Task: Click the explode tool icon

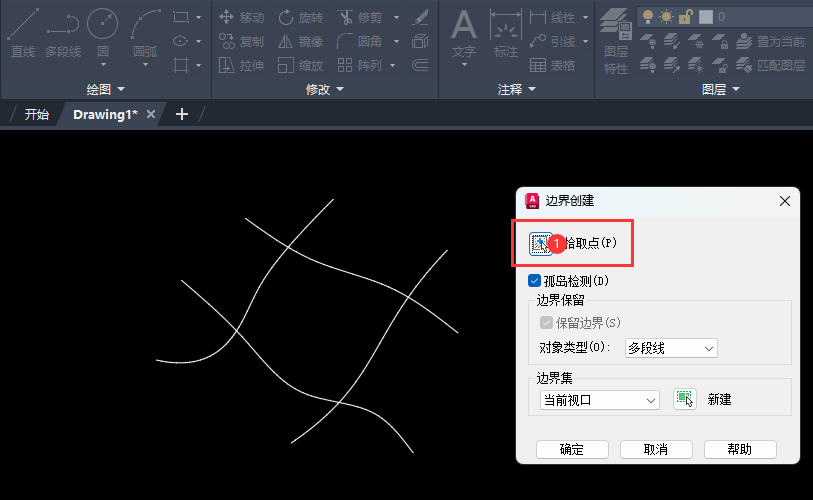Action: point(420,41)
